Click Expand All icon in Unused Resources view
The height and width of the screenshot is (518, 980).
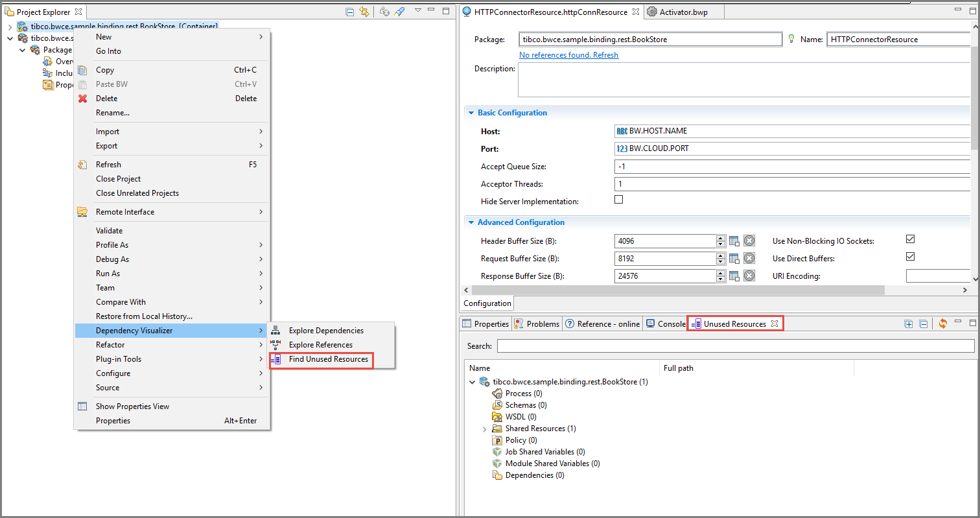[909, 324]
